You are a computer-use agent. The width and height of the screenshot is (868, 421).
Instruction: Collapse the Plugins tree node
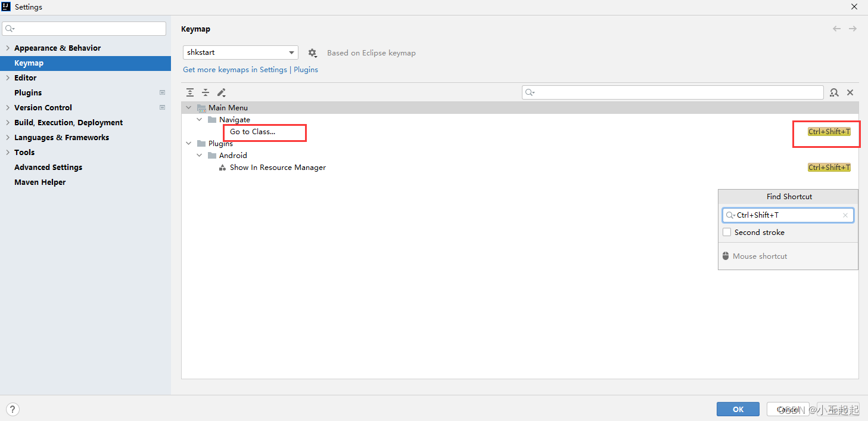click(189, 144)
